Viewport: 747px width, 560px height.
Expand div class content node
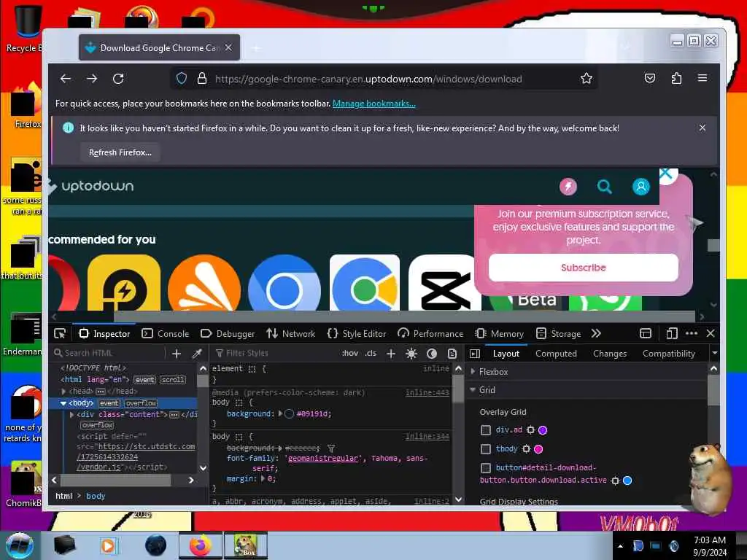click(72, 415)
